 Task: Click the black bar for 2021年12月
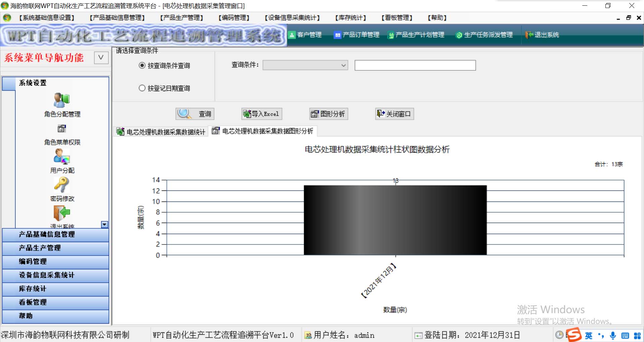(395, 220)
